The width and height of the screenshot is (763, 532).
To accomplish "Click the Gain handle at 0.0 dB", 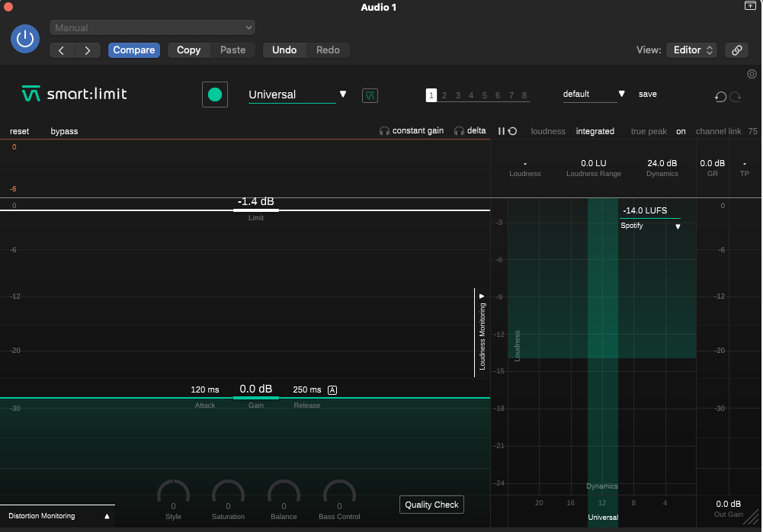I will pyautogui.click(x=256, y=398).
